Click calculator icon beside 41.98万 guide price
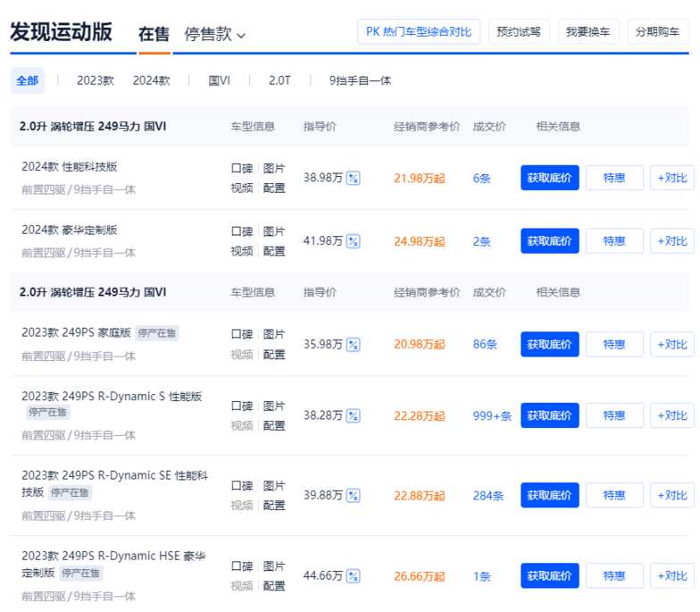Viewport: 700px width, 612px height. pyautogui.click(x=354, y=241)
